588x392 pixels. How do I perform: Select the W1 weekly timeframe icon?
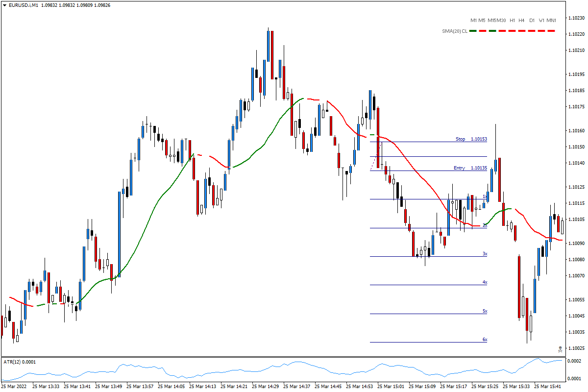pyautogui.click(x=541, y=21)
